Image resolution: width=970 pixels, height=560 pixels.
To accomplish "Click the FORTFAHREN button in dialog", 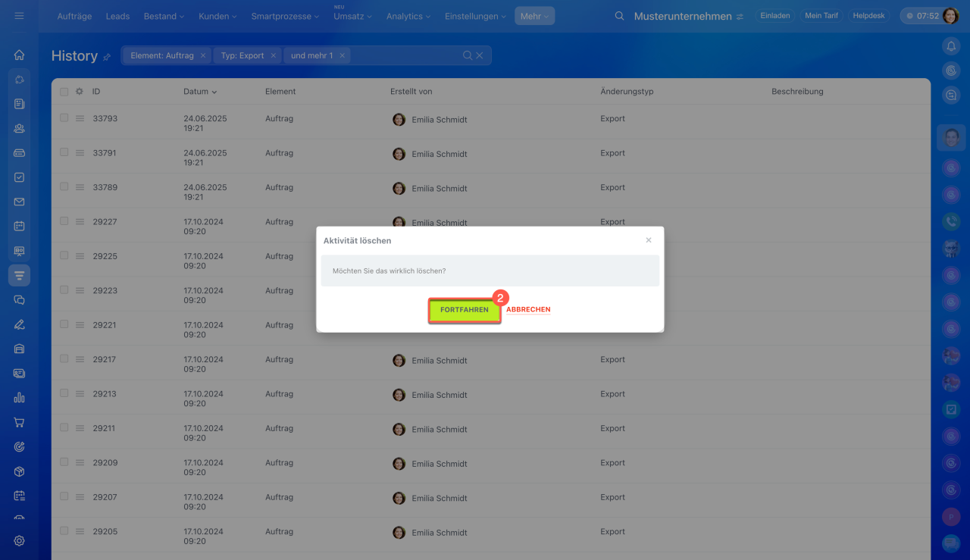I will [465, 310].
